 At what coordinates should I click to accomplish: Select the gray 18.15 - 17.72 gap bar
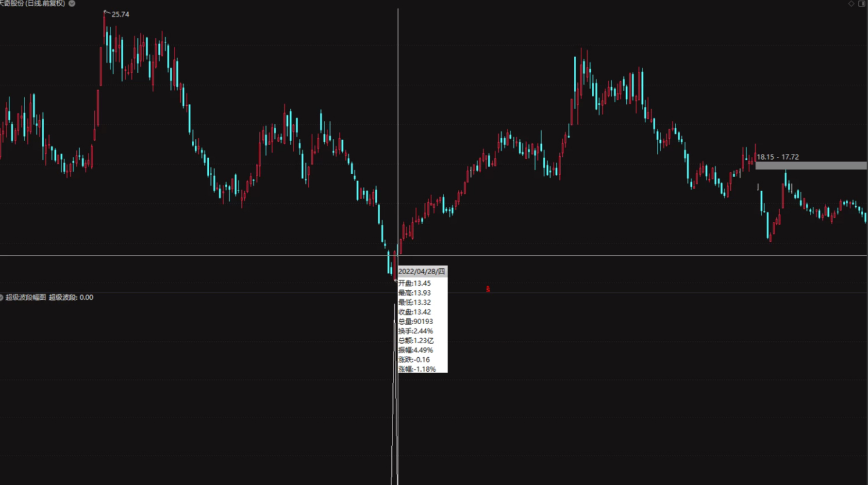[x=810, y=166]
